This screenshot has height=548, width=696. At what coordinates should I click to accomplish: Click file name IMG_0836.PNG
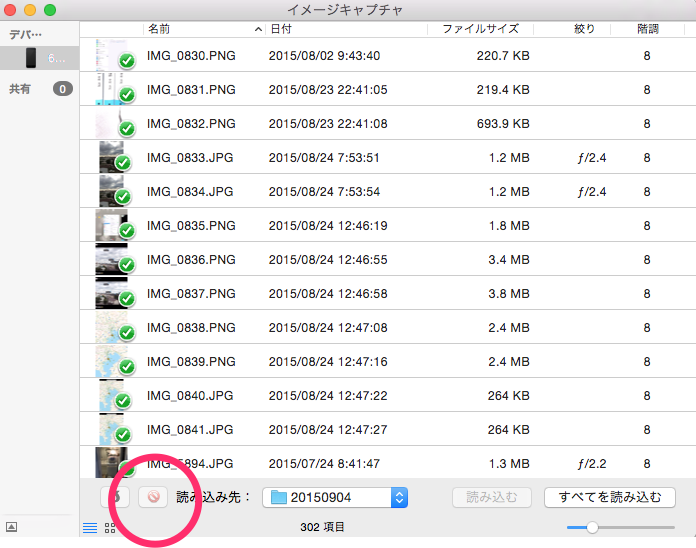pyautogui.click(x=191, y=260)
